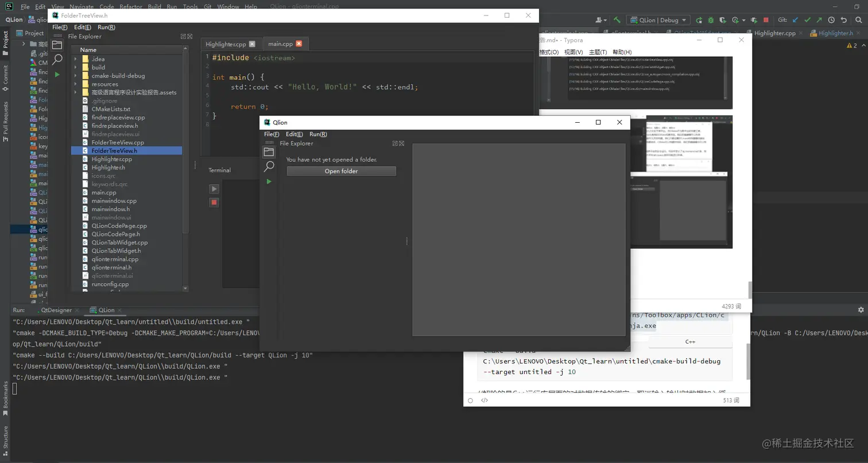
Task: Expand the build folder in file tree
Action: point(75,67)
